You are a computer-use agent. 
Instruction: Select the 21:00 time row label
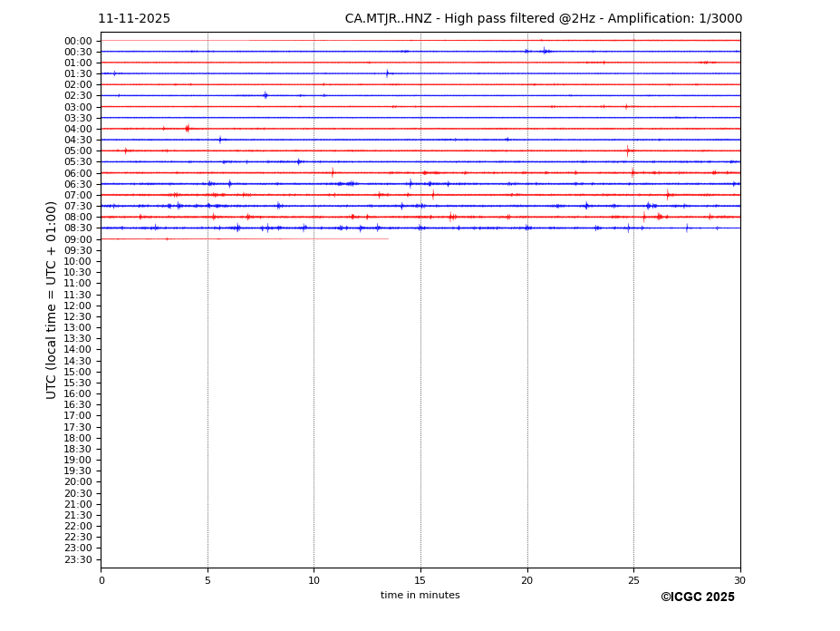pyautogui.click(x=78, y=504)
